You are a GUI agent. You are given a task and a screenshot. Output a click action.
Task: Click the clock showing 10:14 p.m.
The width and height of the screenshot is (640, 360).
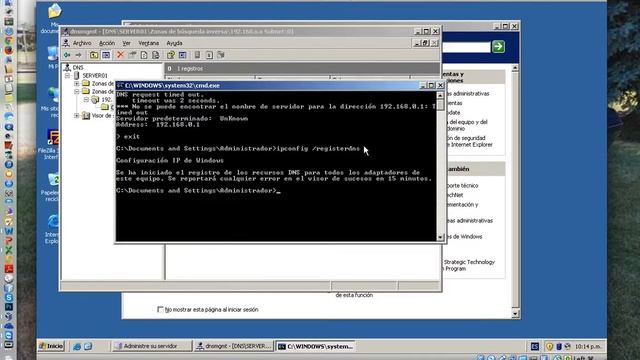(588, 346)
